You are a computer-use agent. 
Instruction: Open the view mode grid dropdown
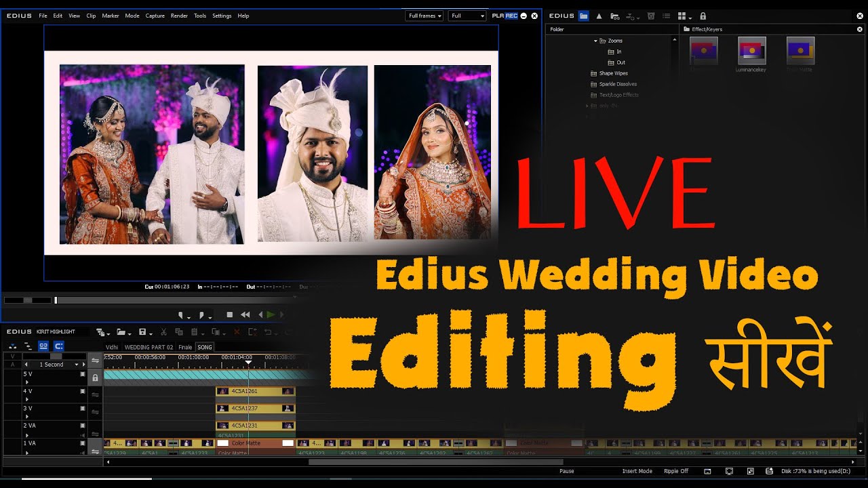point(684,16)
